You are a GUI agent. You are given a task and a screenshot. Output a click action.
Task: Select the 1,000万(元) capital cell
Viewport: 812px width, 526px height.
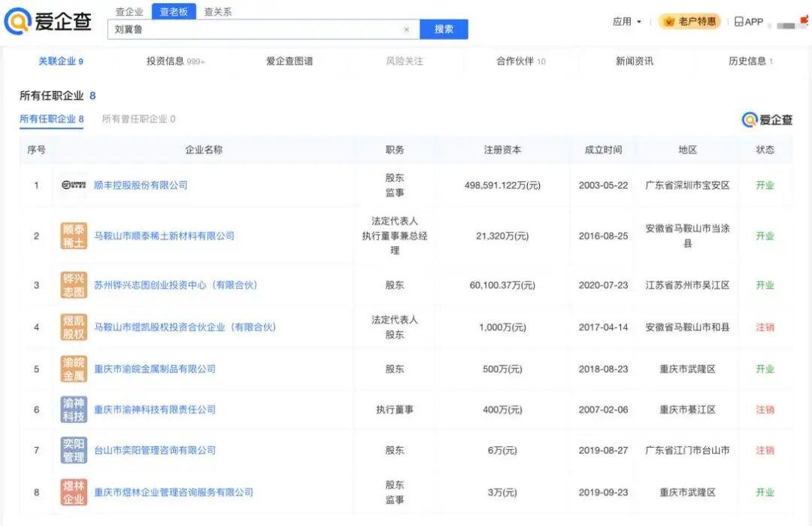[x=502, y=327]
